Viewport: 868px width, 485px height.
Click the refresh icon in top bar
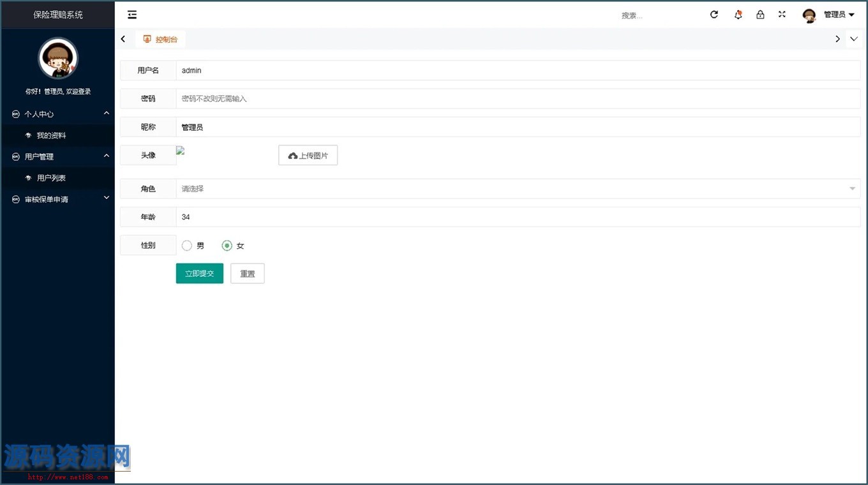point(714,15)
